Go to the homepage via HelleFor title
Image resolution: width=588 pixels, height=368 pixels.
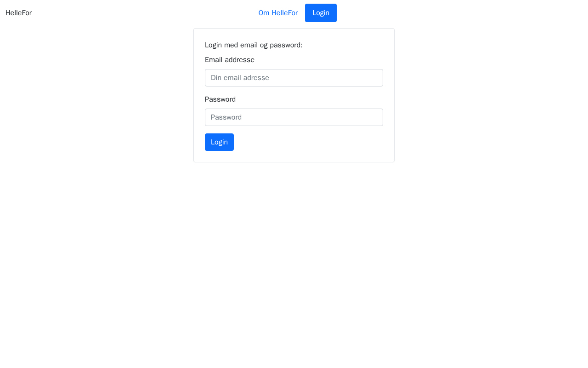18,13
